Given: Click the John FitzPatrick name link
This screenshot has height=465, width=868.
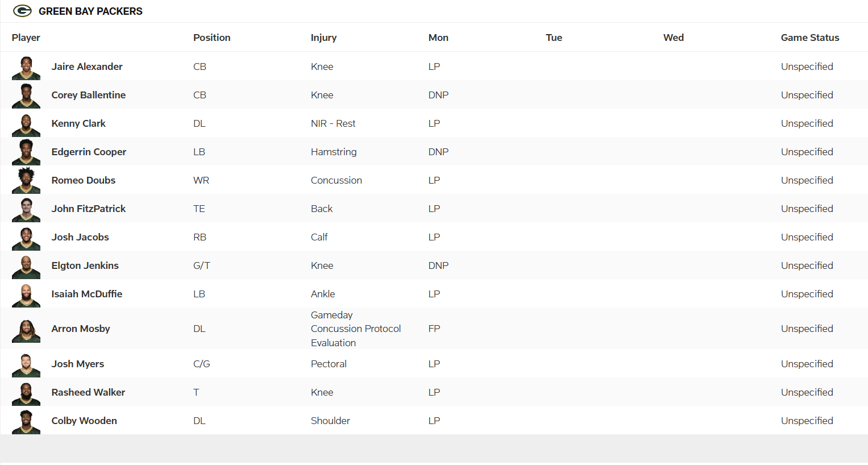Looking at the screenshot, I should click(x=89, y=209).
